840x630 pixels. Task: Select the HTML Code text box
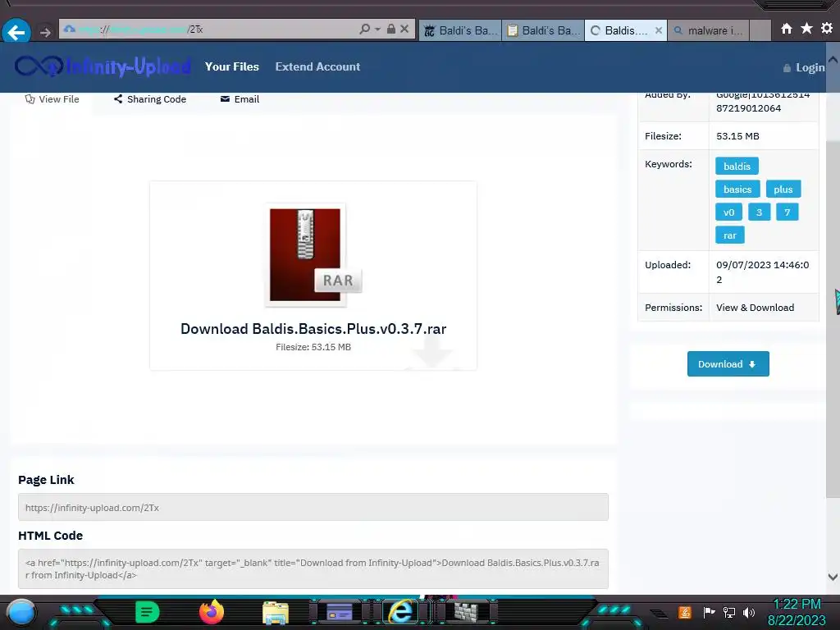(x=313, y=569)
